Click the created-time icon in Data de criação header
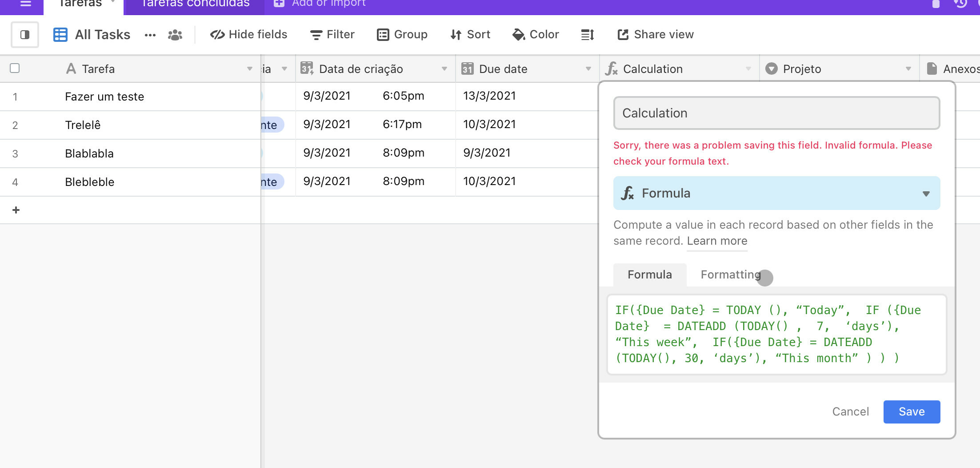This screenshot has height=468, width=980. point(307,68)
